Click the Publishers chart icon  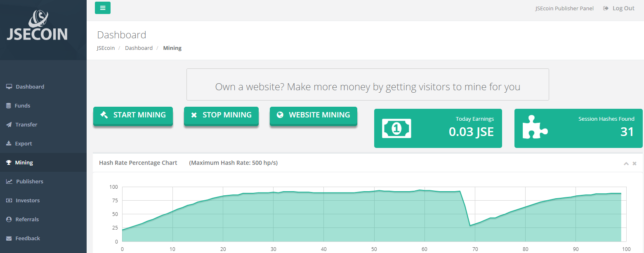(x=9, y=181)
